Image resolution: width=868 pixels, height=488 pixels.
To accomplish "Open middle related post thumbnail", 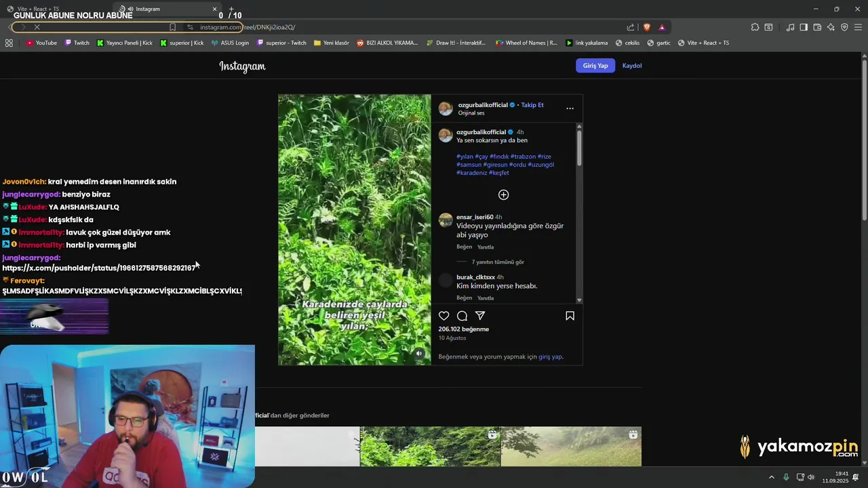I will point(430,447).
